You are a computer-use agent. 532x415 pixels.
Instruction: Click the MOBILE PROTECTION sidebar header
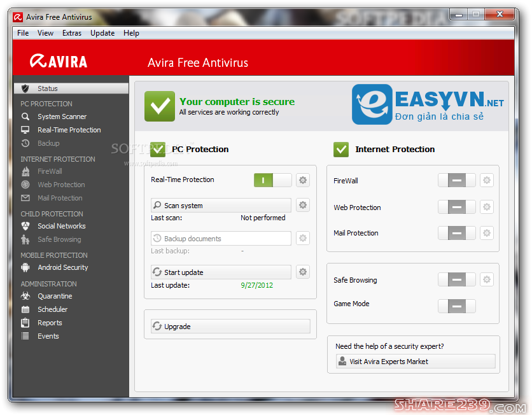(x=54, y=255)
